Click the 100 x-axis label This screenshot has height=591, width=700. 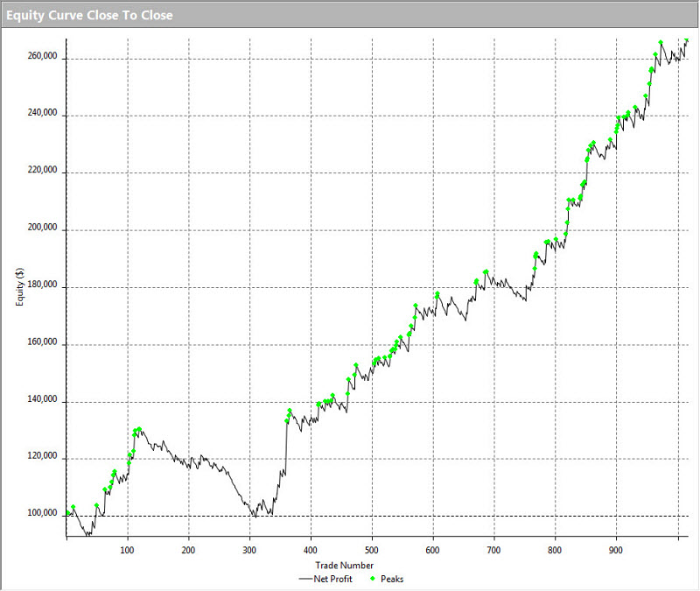pyautogui.click(x=127, y=551)
